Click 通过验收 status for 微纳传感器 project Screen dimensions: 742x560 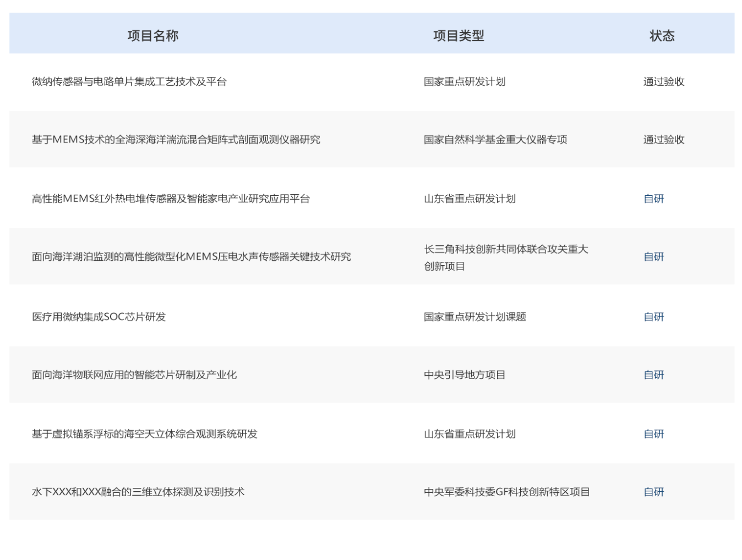[x=663, y=82]
